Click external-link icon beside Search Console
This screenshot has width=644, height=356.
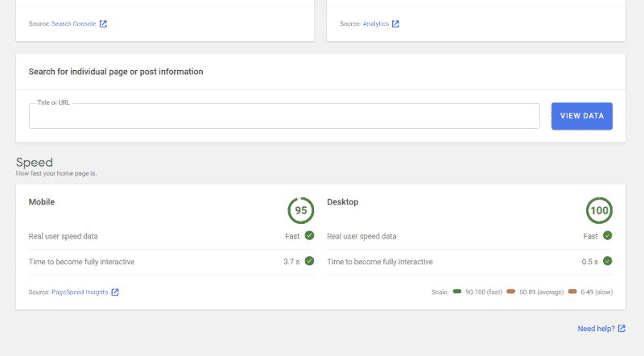(x=103, y=24)
